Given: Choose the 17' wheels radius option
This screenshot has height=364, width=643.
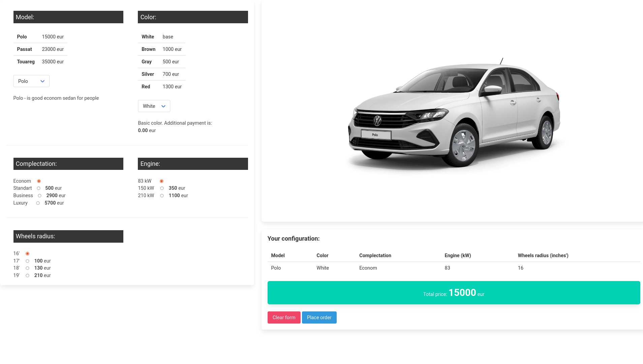Looking at the screenshot, I should pos(28,261).
